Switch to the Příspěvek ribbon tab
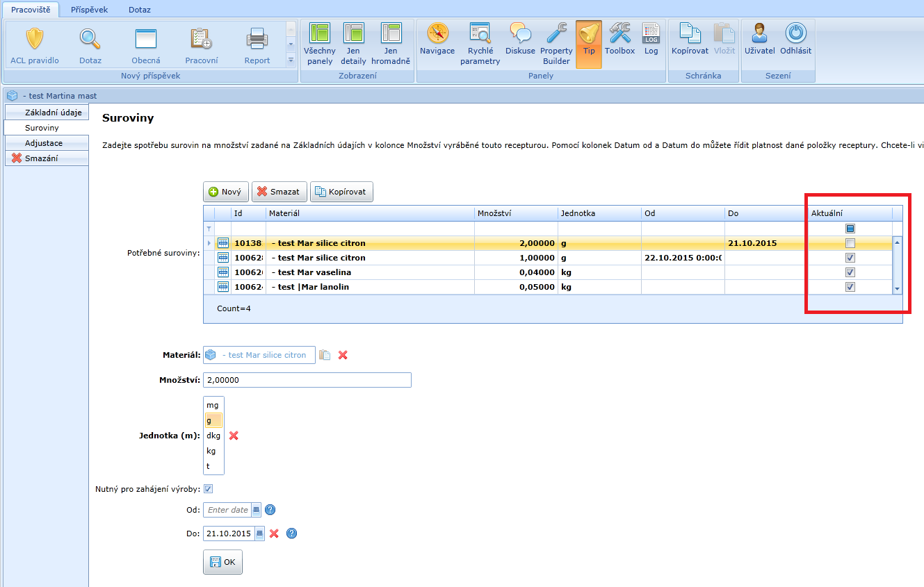Screen dimensions: 924x587 coord(89,10)
